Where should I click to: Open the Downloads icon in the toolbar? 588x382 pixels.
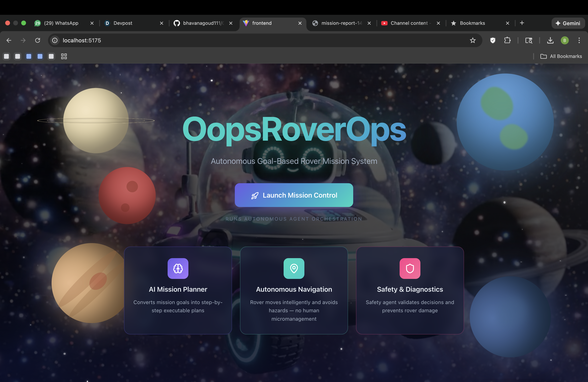pos(550,40)
